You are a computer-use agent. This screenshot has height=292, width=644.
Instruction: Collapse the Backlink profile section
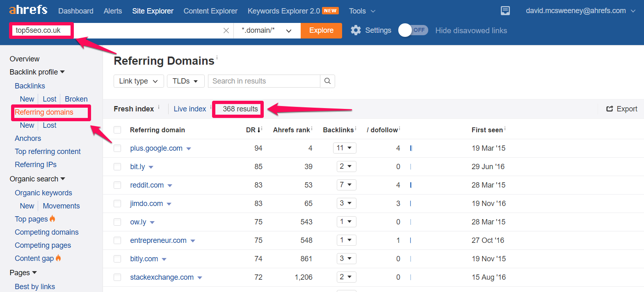click(x=37, y=72)
